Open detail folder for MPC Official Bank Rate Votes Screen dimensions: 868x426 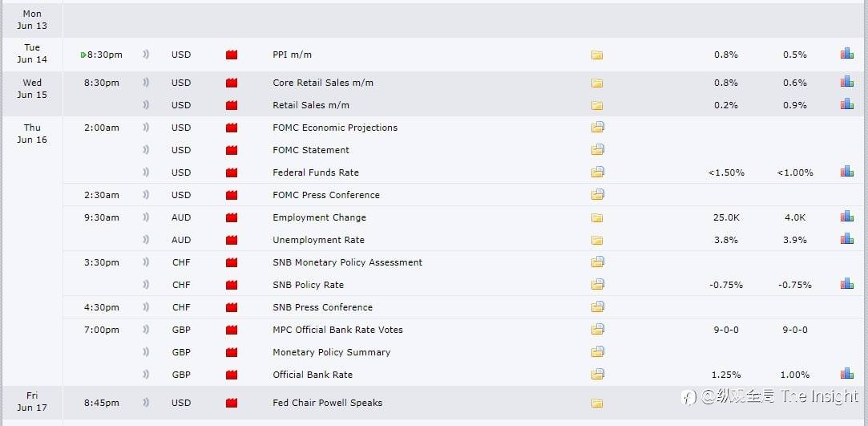coord(597,330)
